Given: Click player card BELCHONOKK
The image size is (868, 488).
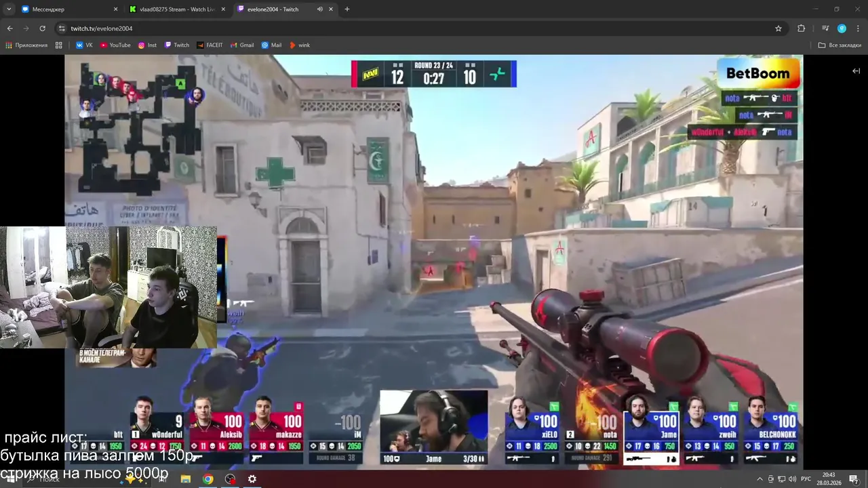Looking at the screenshot, I should point(770,430).
